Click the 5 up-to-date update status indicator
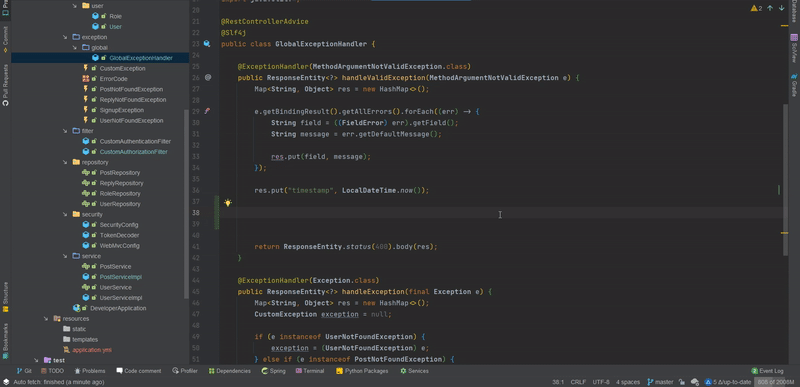The height and width of the screenshot is (387, 800). (728, 382)
